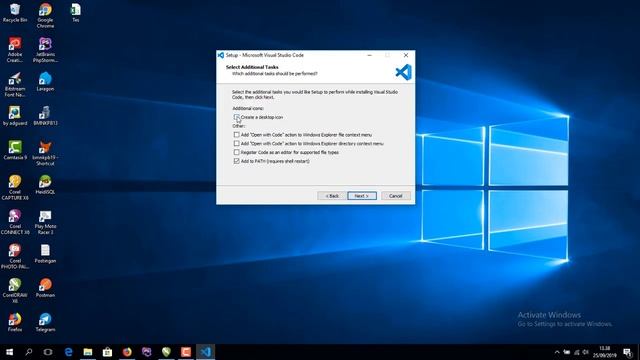Select the Play Moto Racer 3 shortcut
The image size is (640, 360).
point(45,222)
